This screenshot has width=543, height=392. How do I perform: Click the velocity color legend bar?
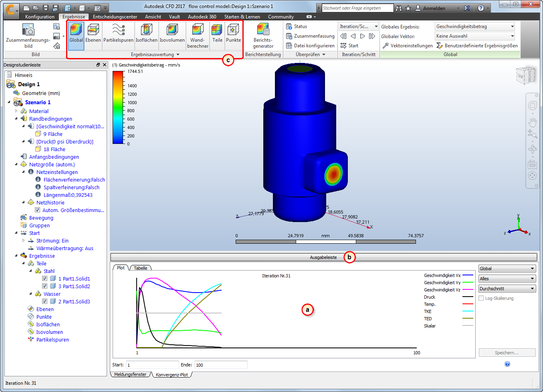click(x=118, y=107)
